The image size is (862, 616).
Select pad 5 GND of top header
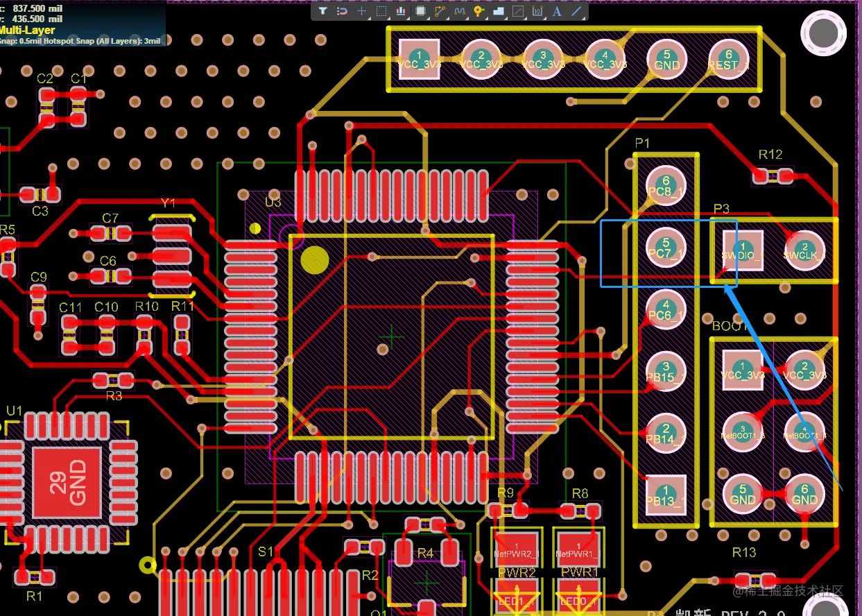[x=666, y=59]
